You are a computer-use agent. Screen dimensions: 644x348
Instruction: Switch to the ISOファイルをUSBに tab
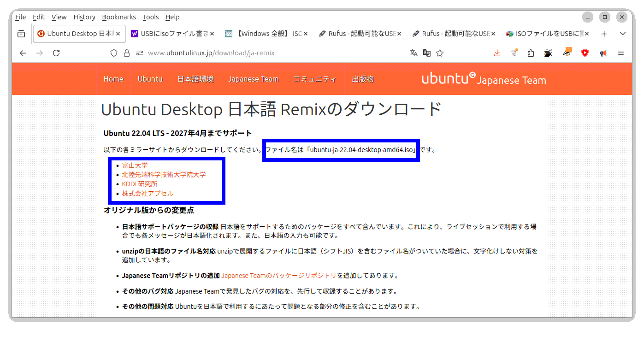[x=547, y=34]
